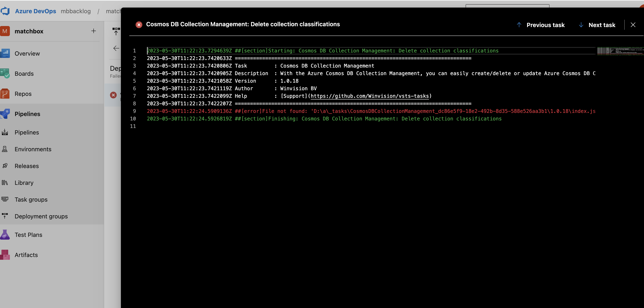Switch to Overview in the sidebar
The height and width of the screenshot is (308, 644).
pos(5,53)
